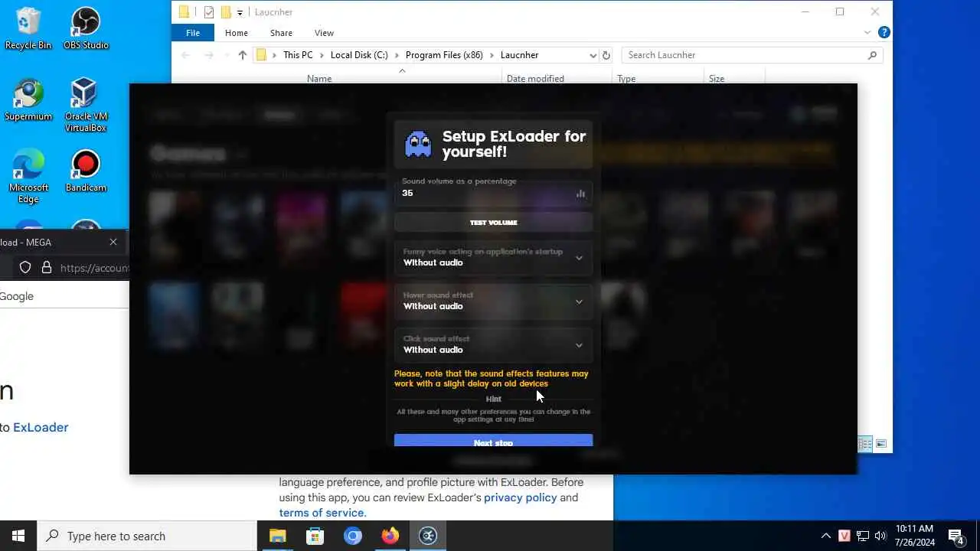Expand the Hover sound effect dropdown
The height and width of the screenshot is (551, 980).
pyautogui.click(x=493, y=302)
